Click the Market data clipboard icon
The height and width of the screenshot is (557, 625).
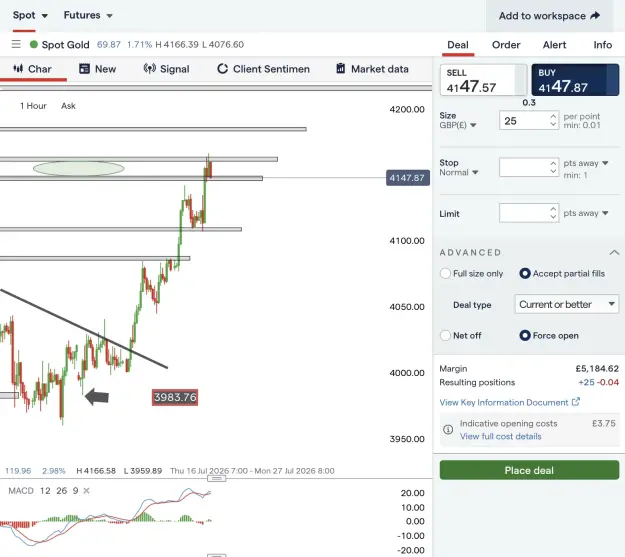pos(340,69)
